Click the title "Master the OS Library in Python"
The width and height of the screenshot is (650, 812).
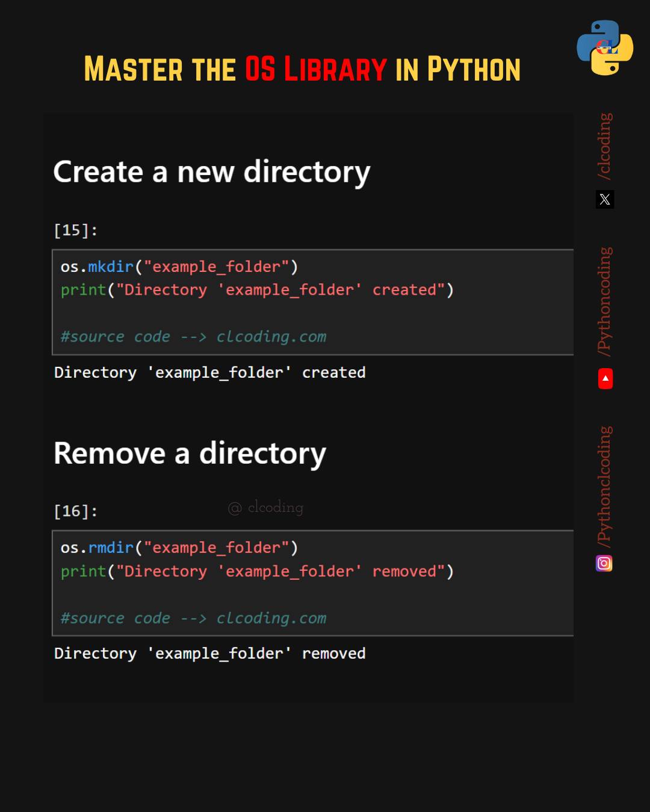coord(302,69)
